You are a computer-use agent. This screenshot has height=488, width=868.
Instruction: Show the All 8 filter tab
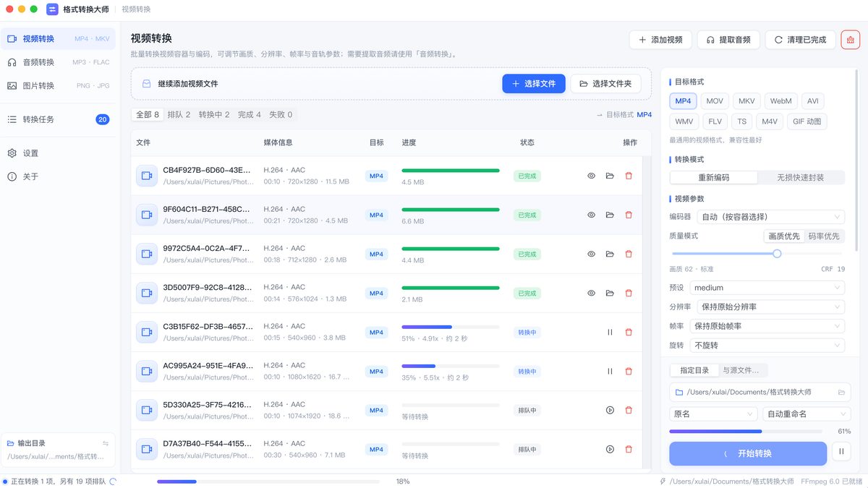(x=147, y=114)
